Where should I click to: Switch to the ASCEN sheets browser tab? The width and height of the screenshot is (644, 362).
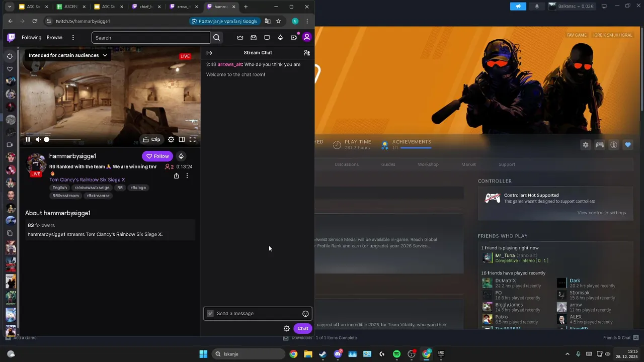tap(70, 7)
